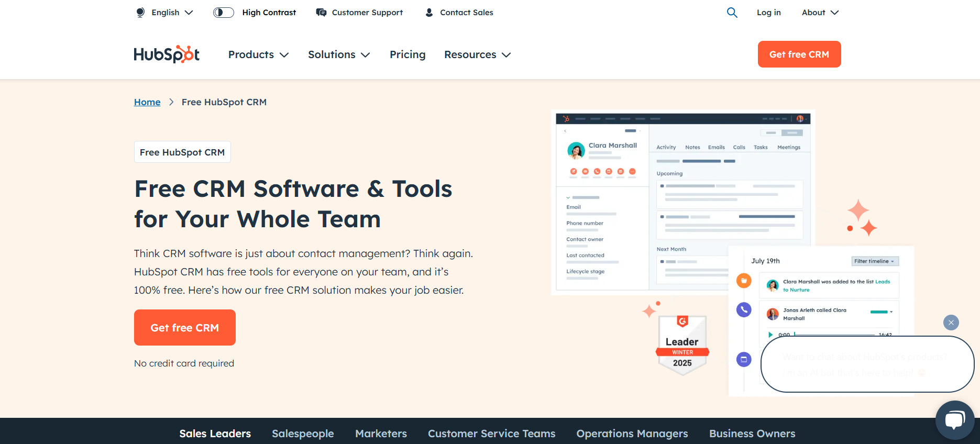
Task: Select the Marketers tab
Action: point(381,434)
